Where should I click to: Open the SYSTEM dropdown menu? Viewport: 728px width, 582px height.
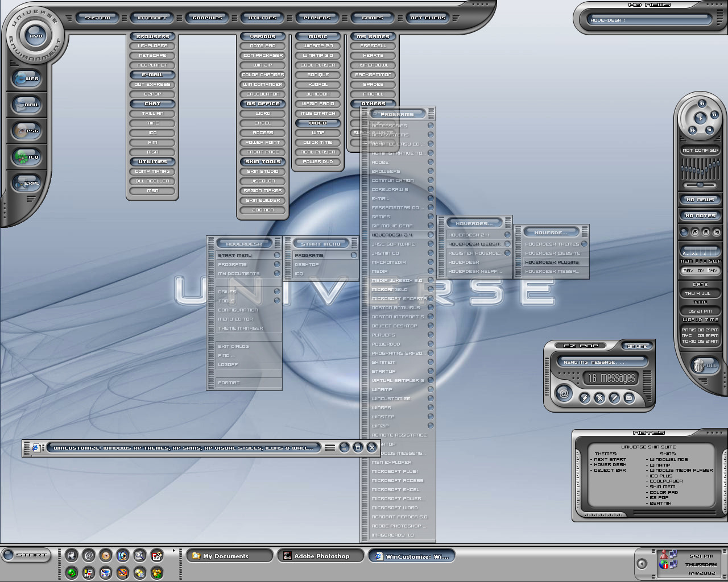(x=97, y=18)
